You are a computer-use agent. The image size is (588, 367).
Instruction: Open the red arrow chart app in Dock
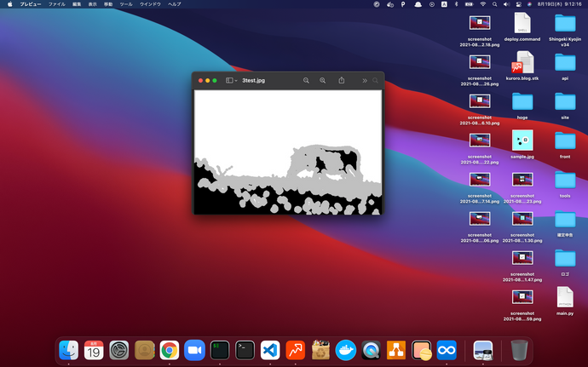click(x=295, y=350)
